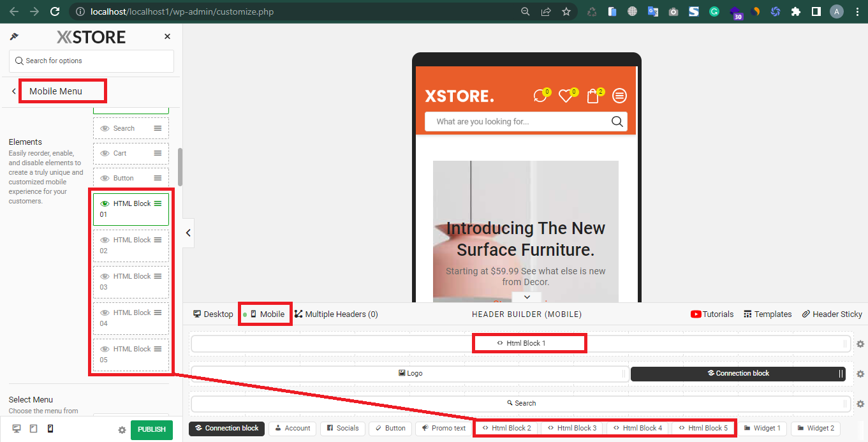Open Tutorials YouTube link
868x442 pixels.
coord(712,314)
